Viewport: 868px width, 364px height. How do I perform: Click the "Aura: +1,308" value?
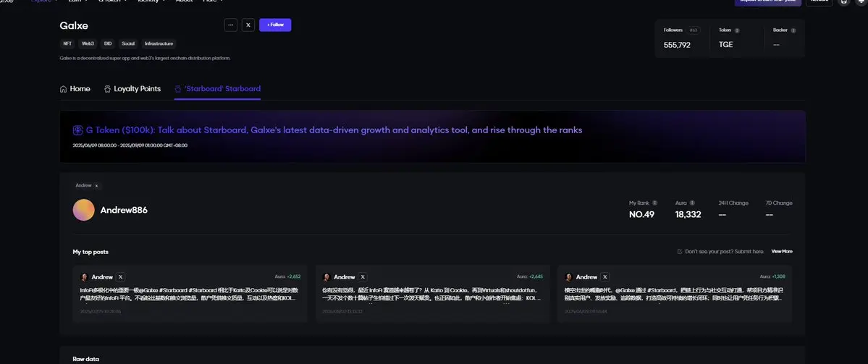[x=772, y=276]
